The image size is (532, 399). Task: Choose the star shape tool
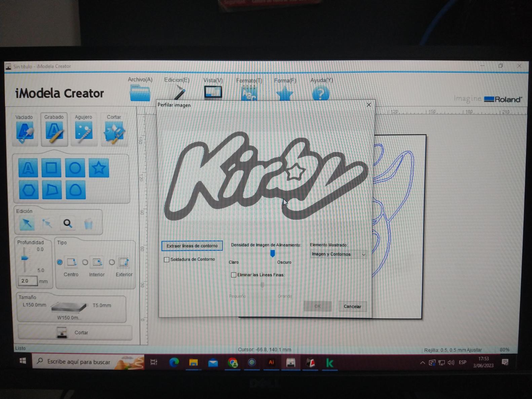99,168
